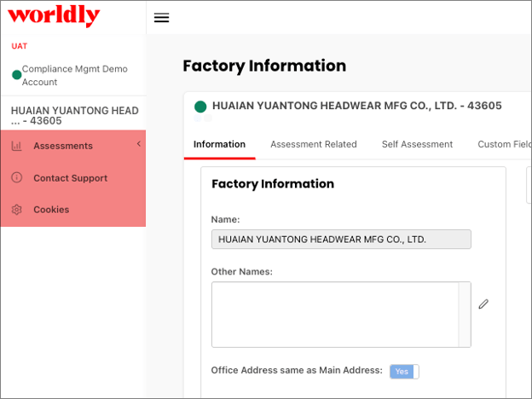This screenshot has width=532, height=399.
Task: Click Compliance Mgmt Demo Account link
Action: (x=75, y=75)
